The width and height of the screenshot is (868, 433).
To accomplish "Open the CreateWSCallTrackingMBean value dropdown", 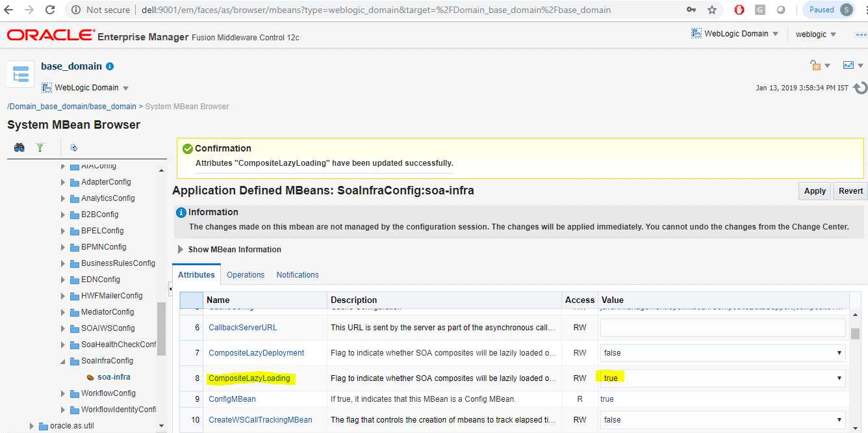I will click(722, 420).
